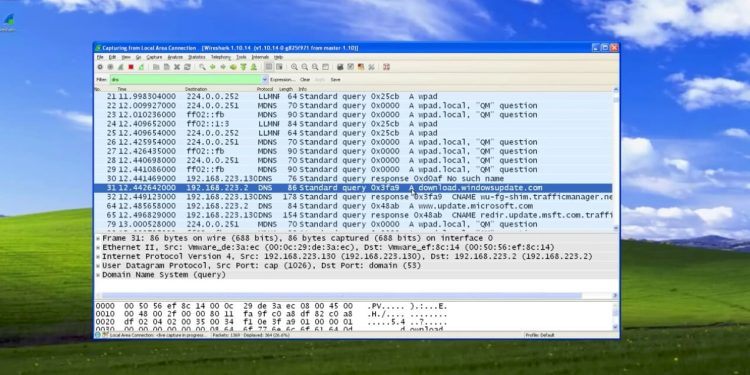Clear the display filter
This screenshot has width=750, height=375.
point(305,79)
